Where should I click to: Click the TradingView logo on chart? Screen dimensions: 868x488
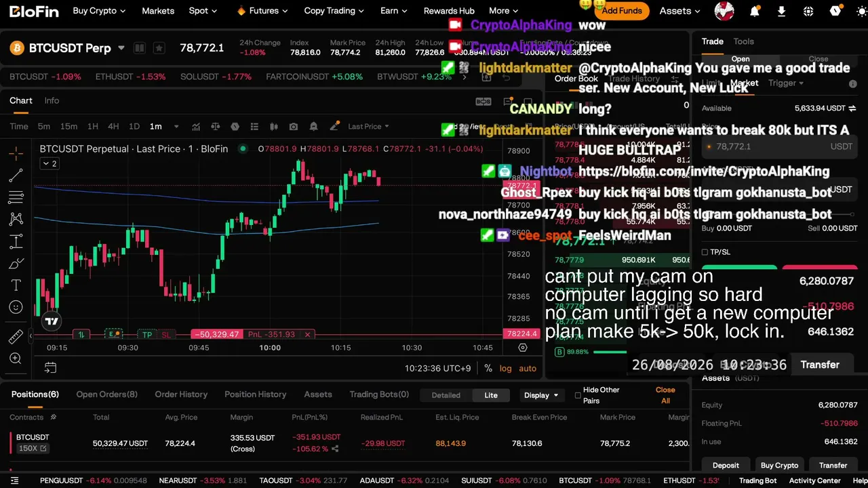[52, 321]
